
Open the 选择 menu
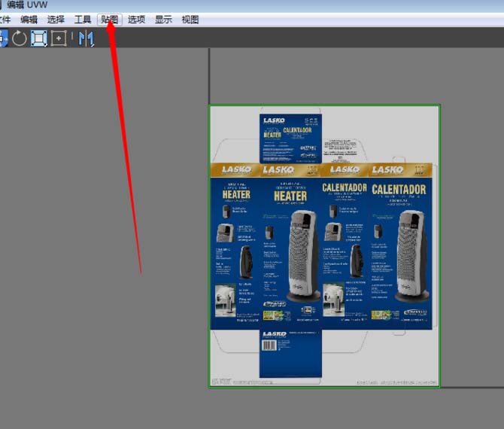(x=56, y=20)
